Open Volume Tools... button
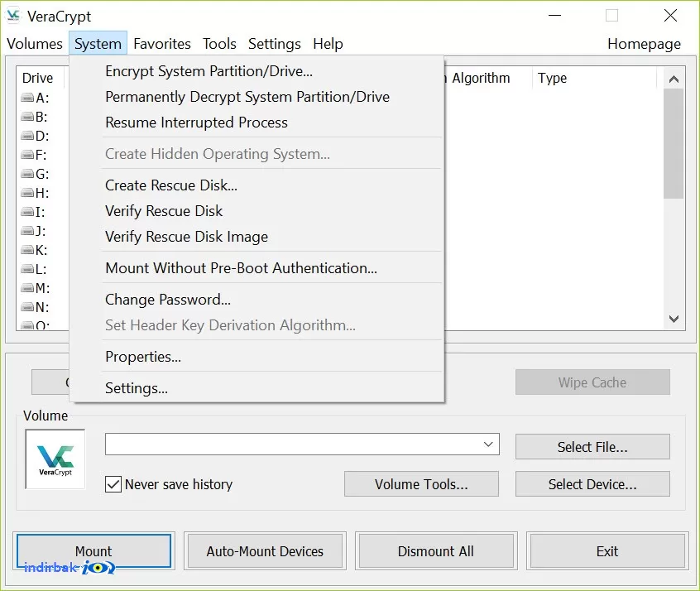The image size is (700, 591). pyautogui.click(x=421, y=484)
